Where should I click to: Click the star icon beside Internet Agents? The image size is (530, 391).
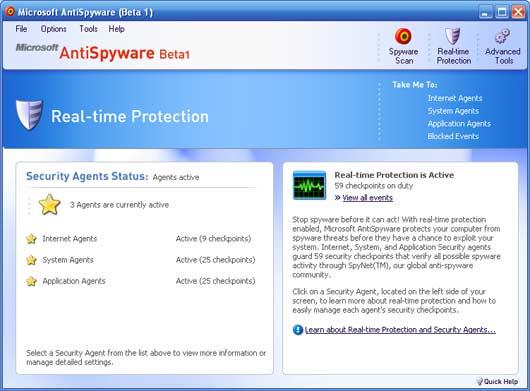[x=31, y=239]
